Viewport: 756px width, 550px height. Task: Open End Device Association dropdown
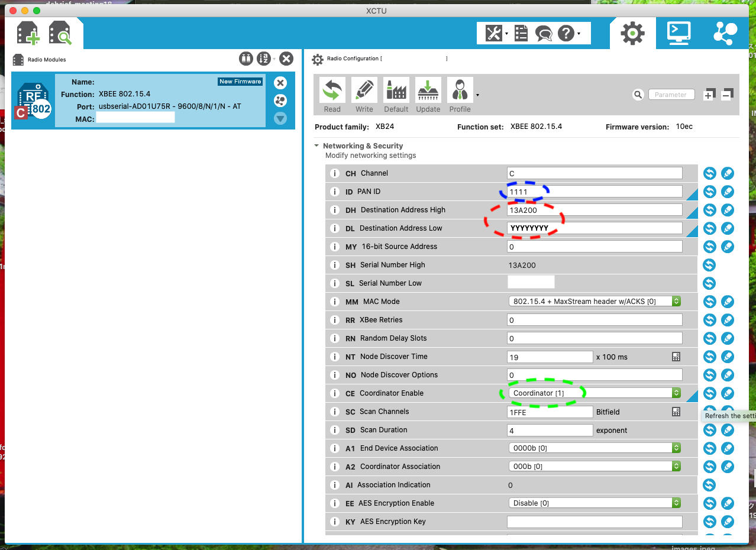click(x=595, y=448)
